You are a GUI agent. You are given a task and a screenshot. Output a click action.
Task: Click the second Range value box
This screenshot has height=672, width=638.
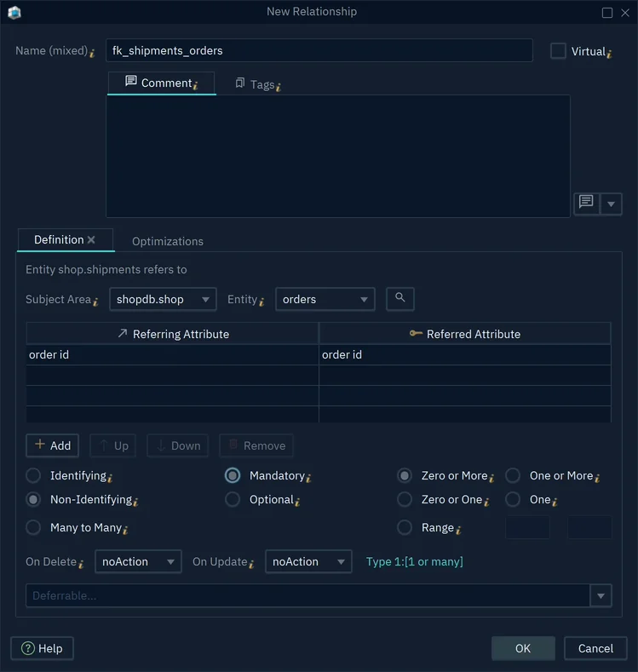coord(589,527)
